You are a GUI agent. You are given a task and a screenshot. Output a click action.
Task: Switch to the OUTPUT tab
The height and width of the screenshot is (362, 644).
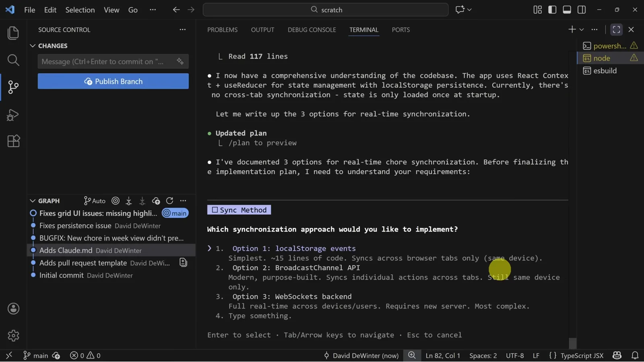(262, 30)
